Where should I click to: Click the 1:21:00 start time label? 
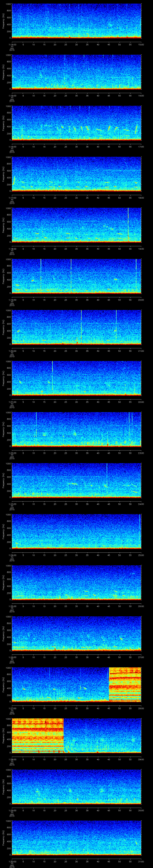point(12,402)
